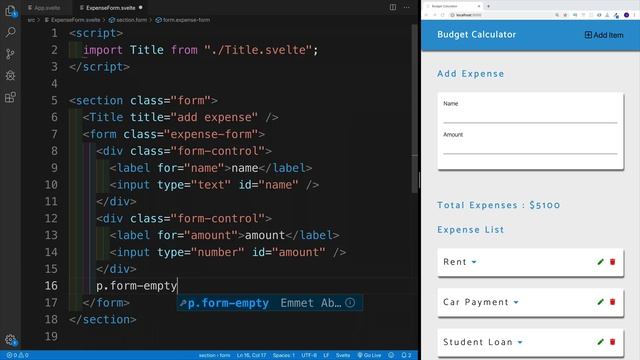Open the browser three-dot menu
This screenshot has width=640, height=360.
coord(635,15)
